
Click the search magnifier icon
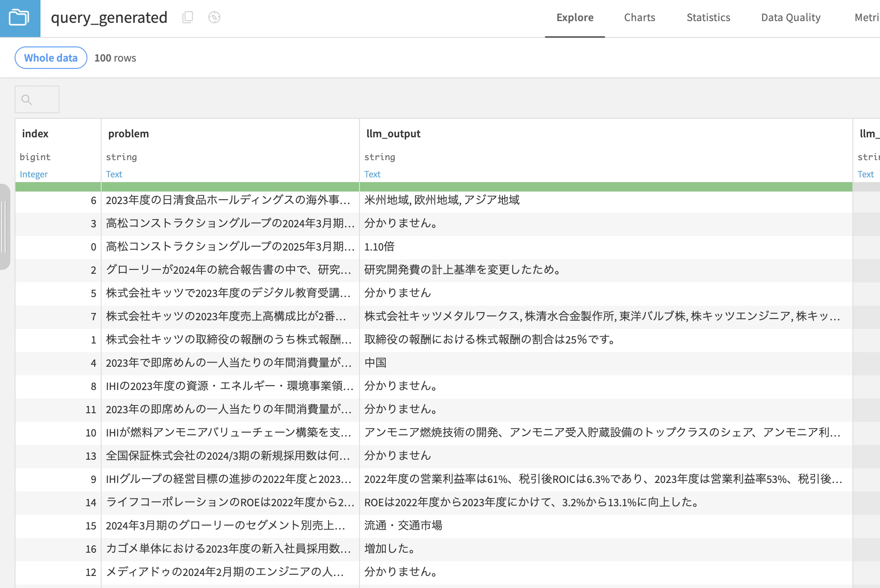[27, 100]
